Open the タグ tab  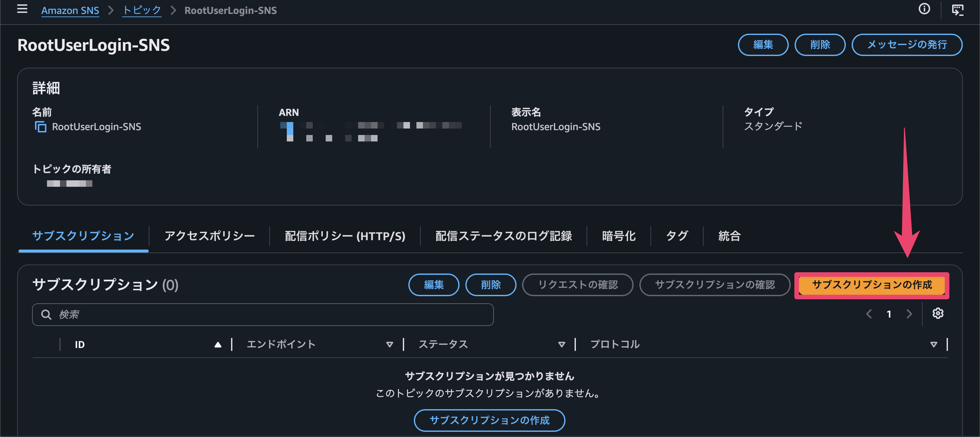click(x=677, y=236)
